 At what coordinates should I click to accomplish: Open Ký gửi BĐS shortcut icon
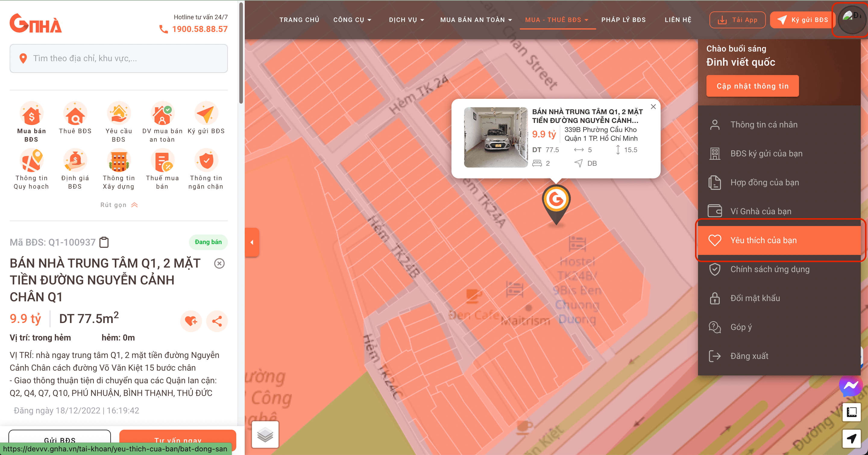click(x=206, y=114)
